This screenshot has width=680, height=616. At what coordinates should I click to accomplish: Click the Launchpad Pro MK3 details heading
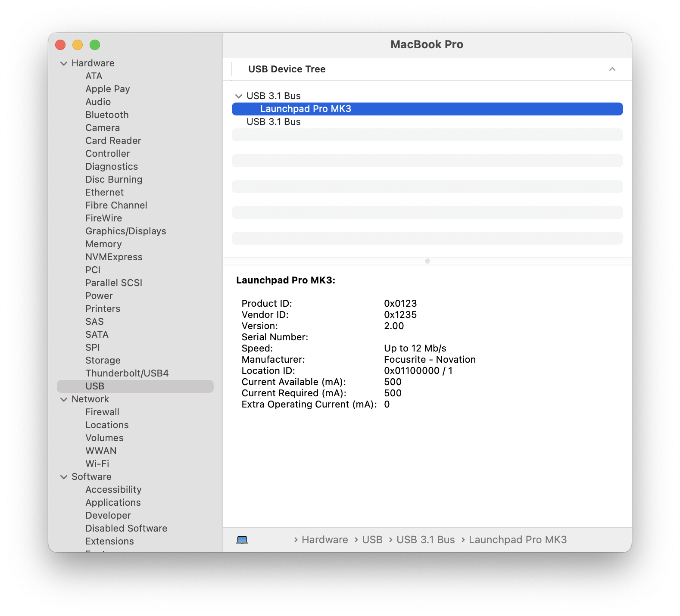286,280
